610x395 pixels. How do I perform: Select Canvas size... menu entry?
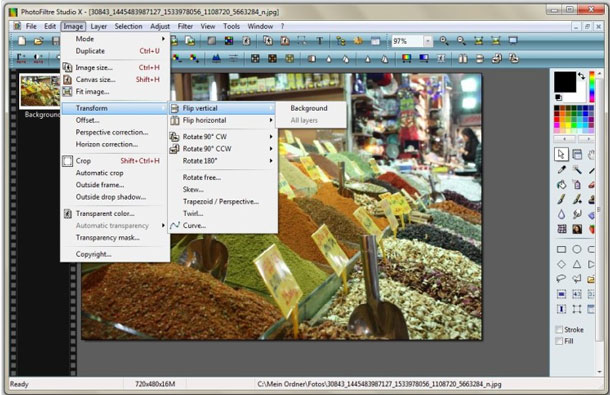click(116, 79)
